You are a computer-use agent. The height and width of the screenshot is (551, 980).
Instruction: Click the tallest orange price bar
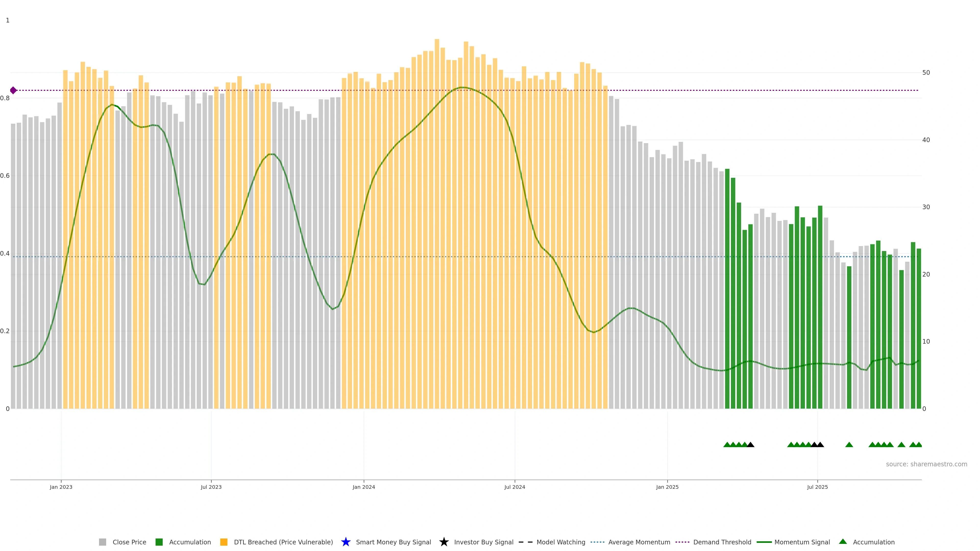click(437, 228)
